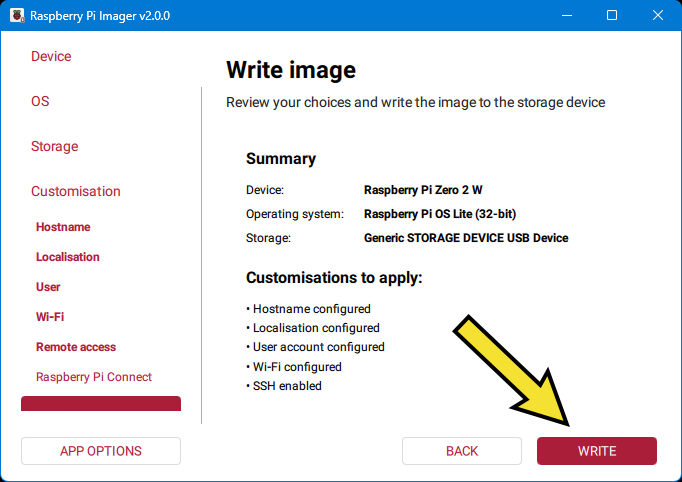Click the Raspberry Pi Imager title bar icon

pyautogui.click(x=16, y=16)
